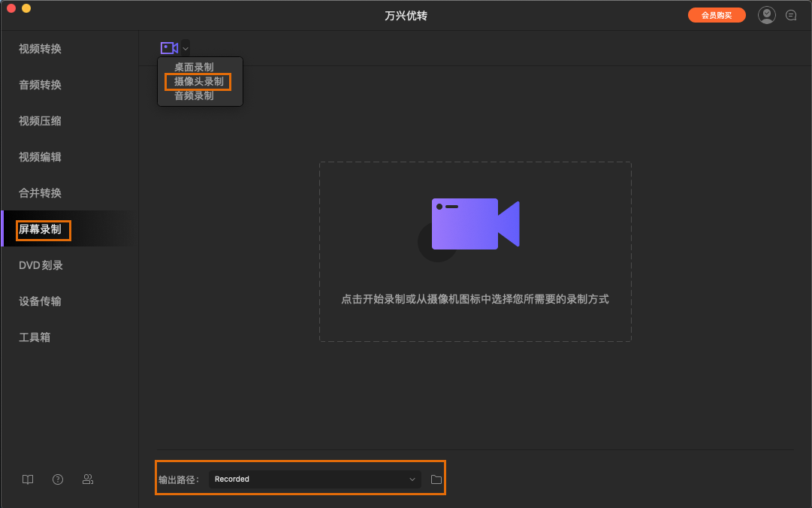This screenshot has width=812, height=508.
Task: Expand the recording mode dropdown arrow
Action: click(185, 47)
